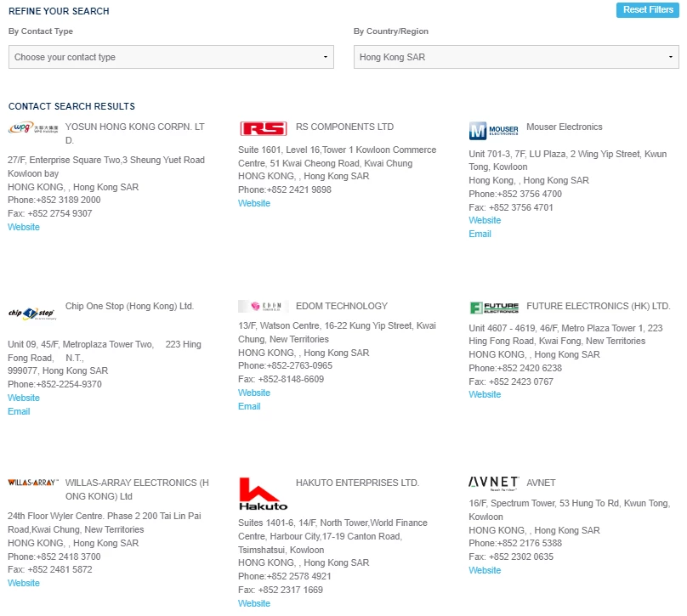Open AVNET Website link
Image resolution: width=687 pixels, height=616 pixels.
(485, 570)
